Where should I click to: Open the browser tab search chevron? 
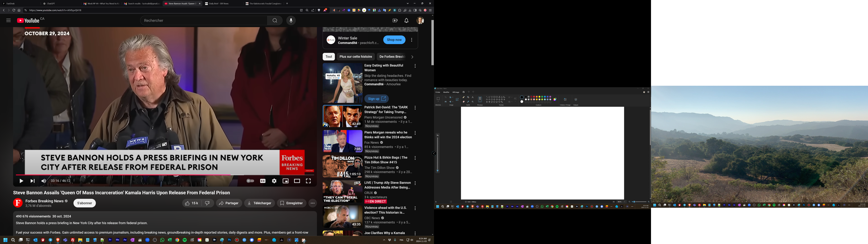click(408, 3)
